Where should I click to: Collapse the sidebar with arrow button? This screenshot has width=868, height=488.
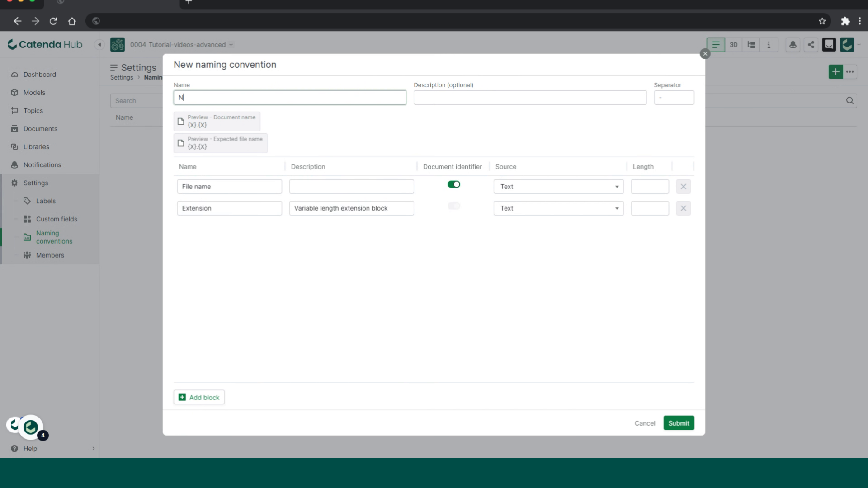click(x=99, y=45)
